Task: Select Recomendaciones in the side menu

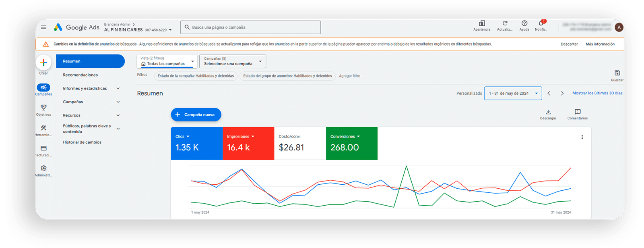Action: point(80,75)
